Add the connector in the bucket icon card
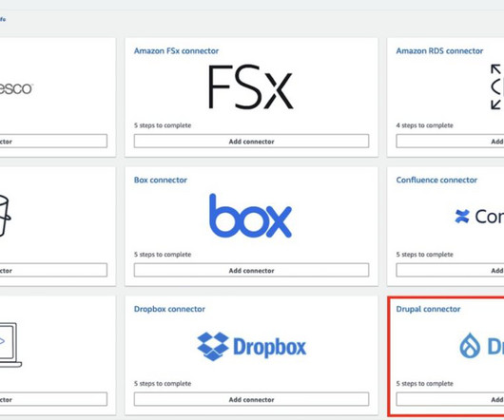This screenshot has width=504, height=420. pyautogui.click(x=53, y=271)
